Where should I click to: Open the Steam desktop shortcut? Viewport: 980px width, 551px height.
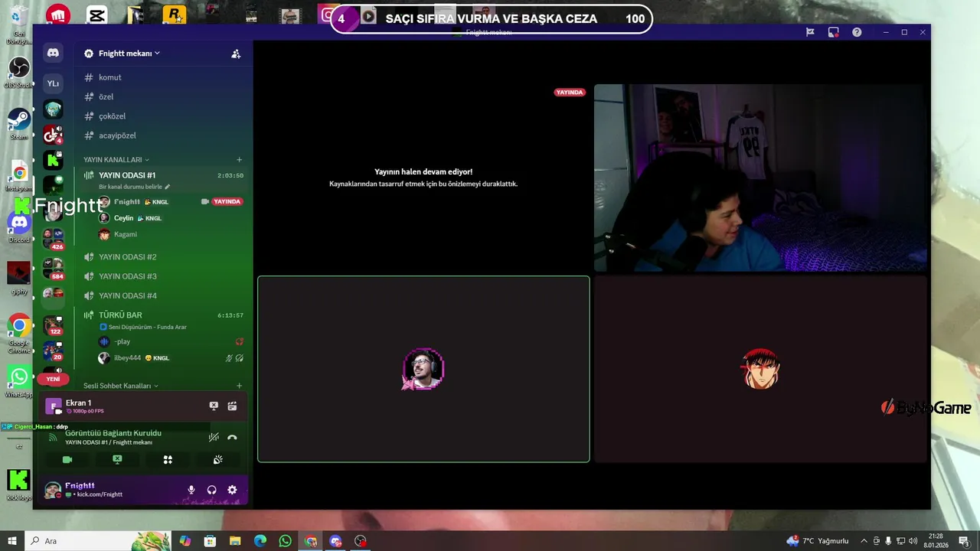click(18, 124)
